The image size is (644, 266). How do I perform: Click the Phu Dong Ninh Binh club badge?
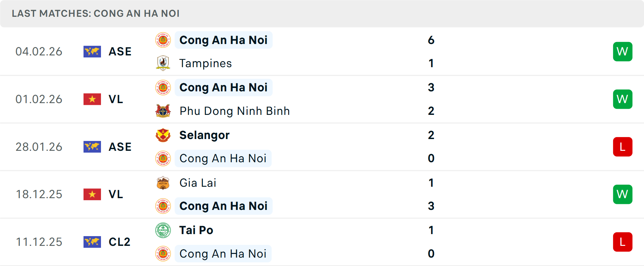pyautogui.click(x=163, y=111)
